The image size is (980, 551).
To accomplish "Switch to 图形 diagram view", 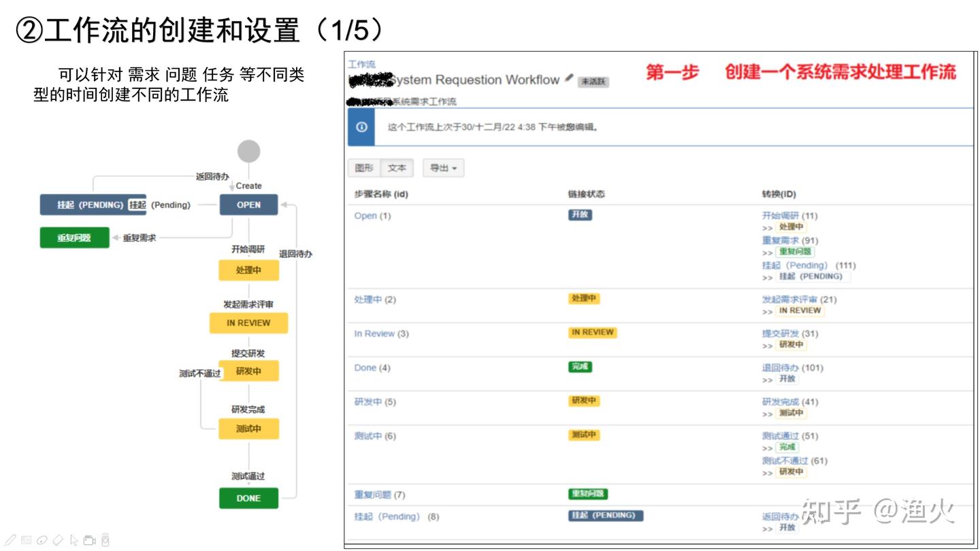I will point(364,168).
